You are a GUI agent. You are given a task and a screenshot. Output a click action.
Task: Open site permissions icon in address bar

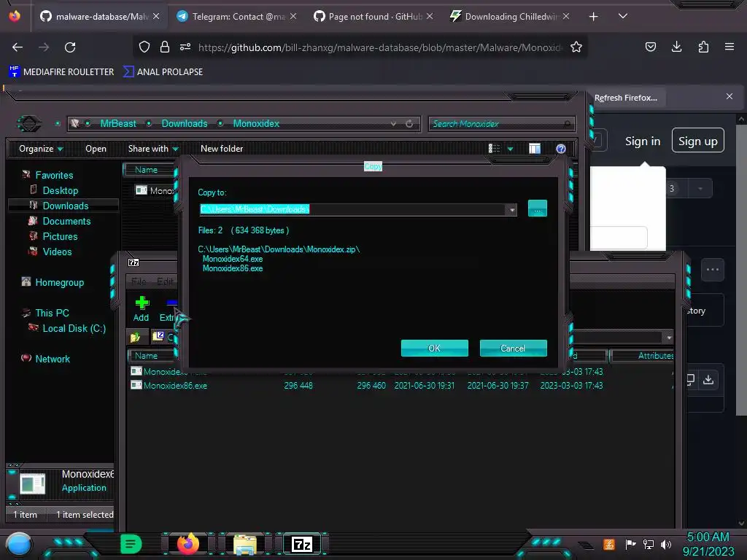(x=185, y=47)
